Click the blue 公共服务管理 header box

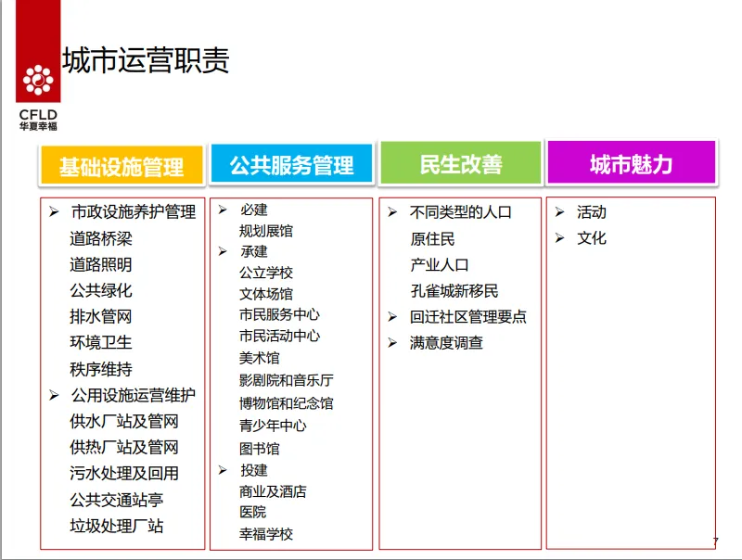pos(291,164)
